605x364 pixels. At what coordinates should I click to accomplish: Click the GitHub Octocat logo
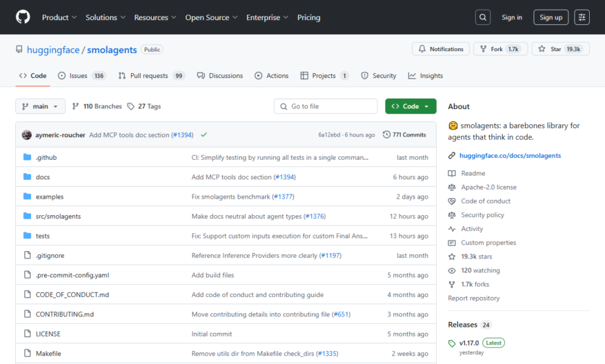23,17
